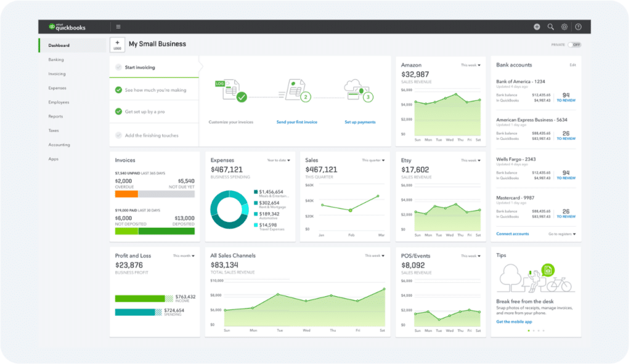631x364 pixels.
Task: Click Meals & Entertainment legend swatch
Action: [256, 192]
